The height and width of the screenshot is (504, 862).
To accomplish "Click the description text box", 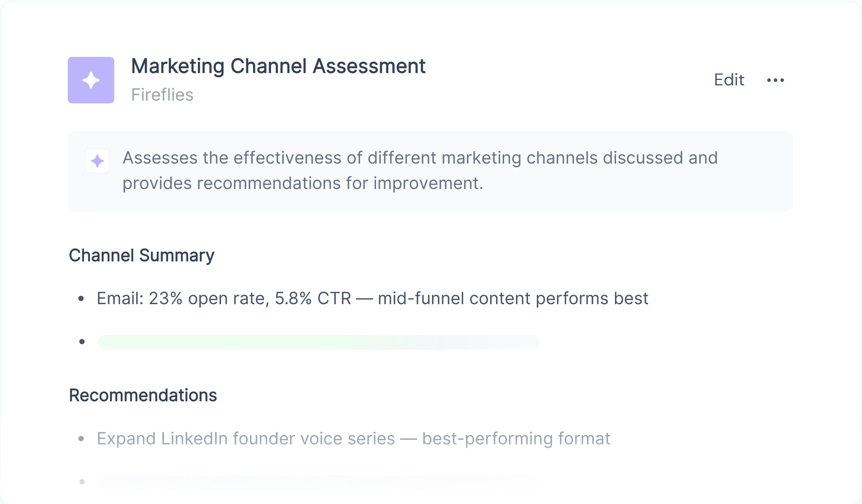I will pyautogui.click(x=430, y=171).
